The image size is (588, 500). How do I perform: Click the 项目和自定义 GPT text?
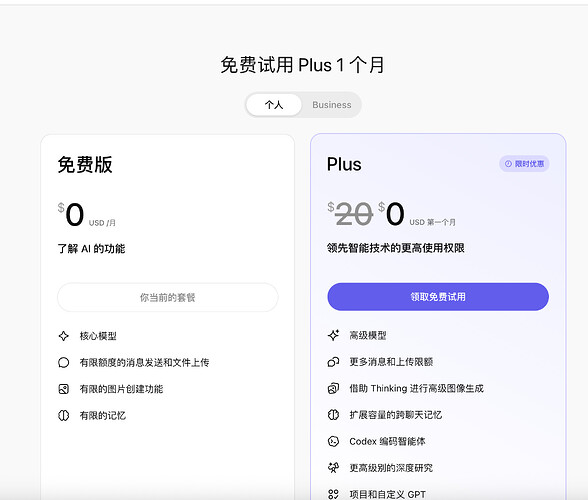[387, 494]
